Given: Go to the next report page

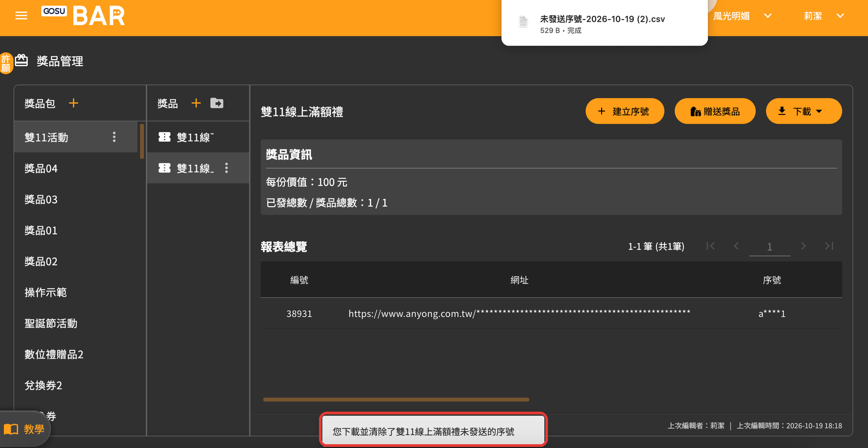Looking at the screenshot, I should 803,246.
